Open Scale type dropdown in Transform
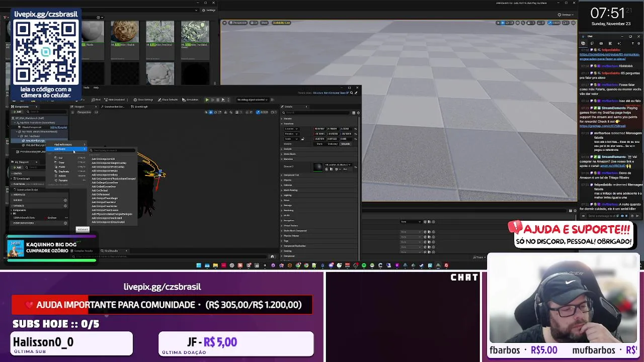Viewport: 644px width, 362px height. pyautogui.click(x=292, y=139)
